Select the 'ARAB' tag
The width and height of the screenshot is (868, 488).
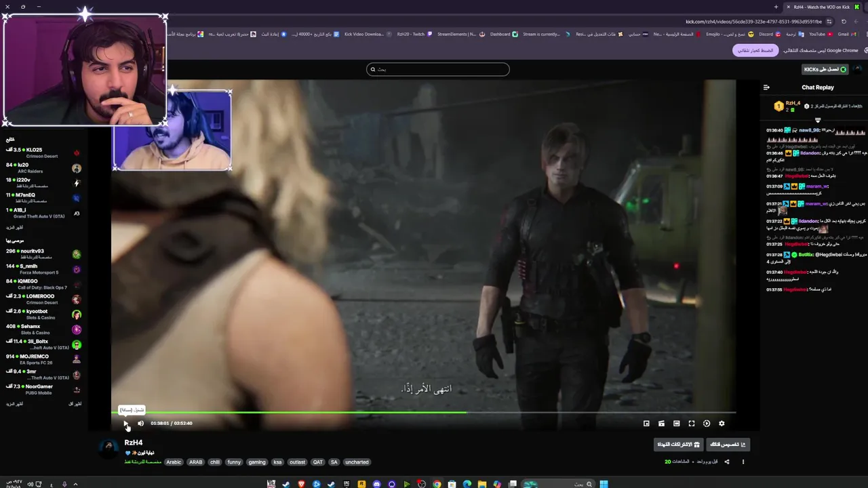click(196, 462)
